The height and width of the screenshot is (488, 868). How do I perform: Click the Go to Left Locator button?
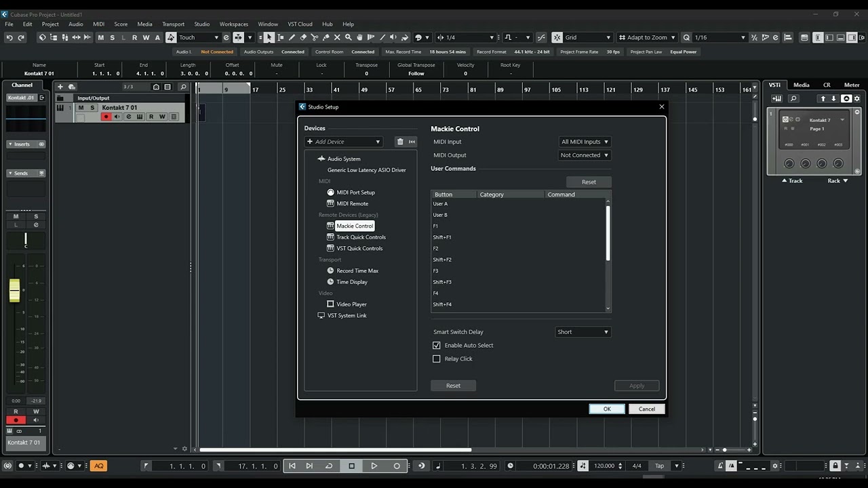pyautogui.click(x=292, y=466)
